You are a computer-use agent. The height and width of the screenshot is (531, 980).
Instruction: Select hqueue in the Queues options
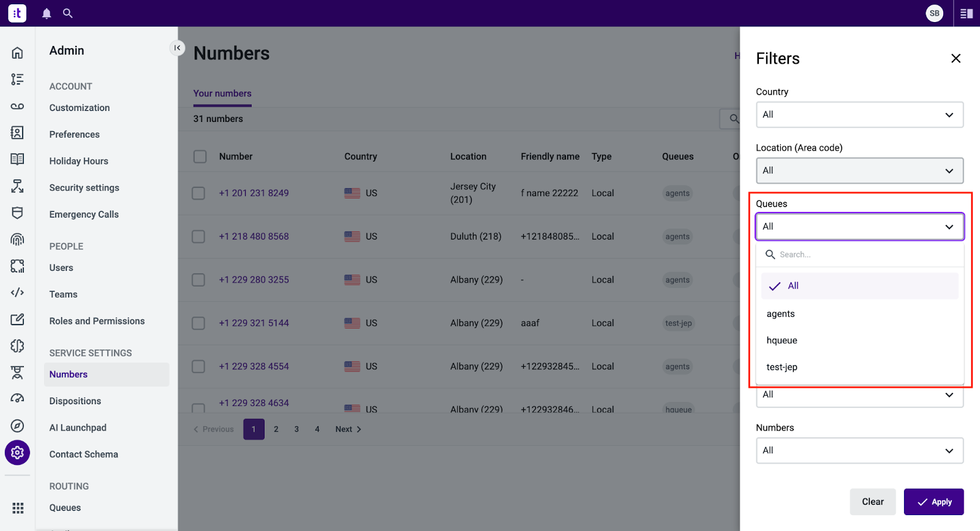[x=859, y=341]
